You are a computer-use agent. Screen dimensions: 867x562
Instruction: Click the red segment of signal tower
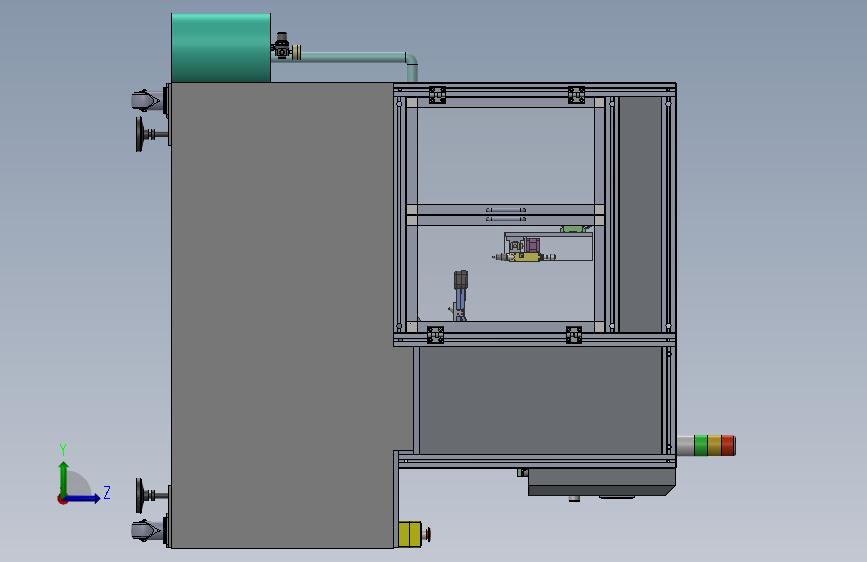tap(728, 445)
